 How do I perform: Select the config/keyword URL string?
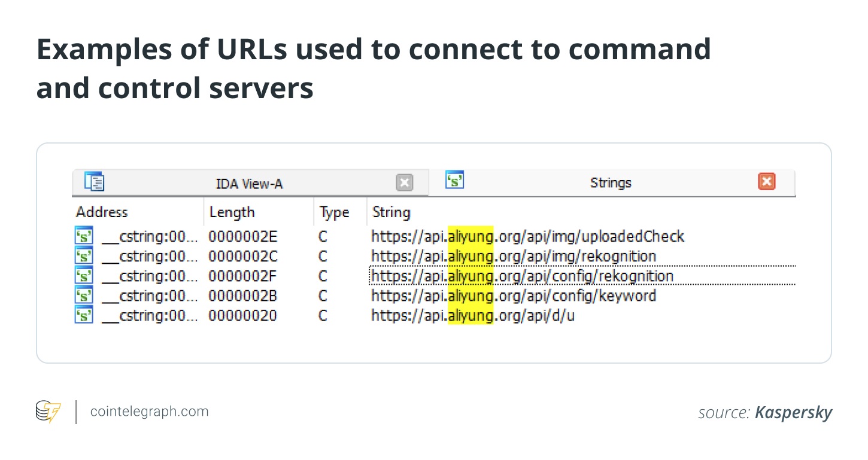tap(514, 296)
